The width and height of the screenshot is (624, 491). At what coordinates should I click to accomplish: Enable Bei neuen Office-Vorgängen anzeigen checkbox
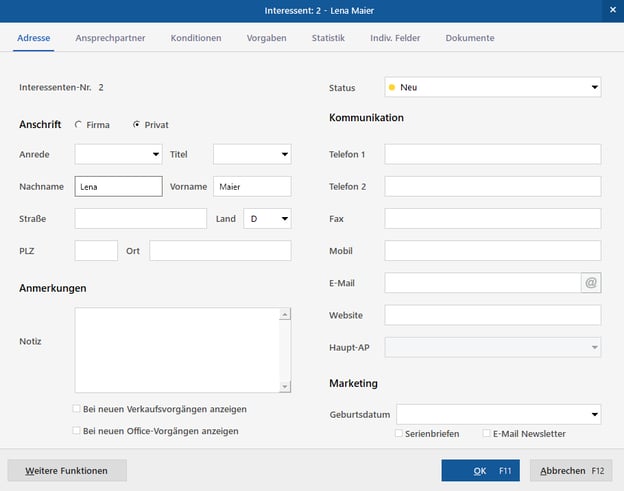(x=77, y=431)
